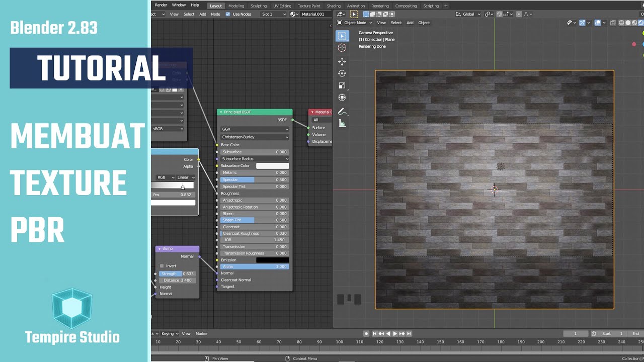Toggle the preview range clock icon

tap(594, 333)
